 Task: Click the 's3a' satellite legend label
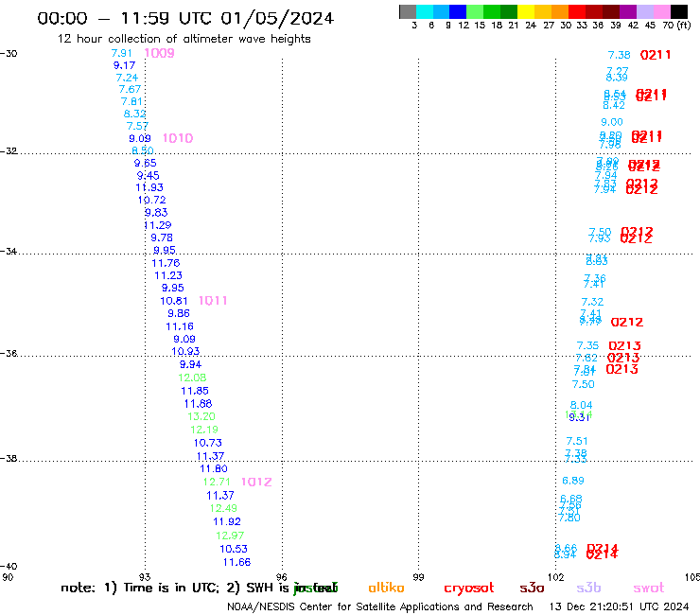click(x=532, y=588)
